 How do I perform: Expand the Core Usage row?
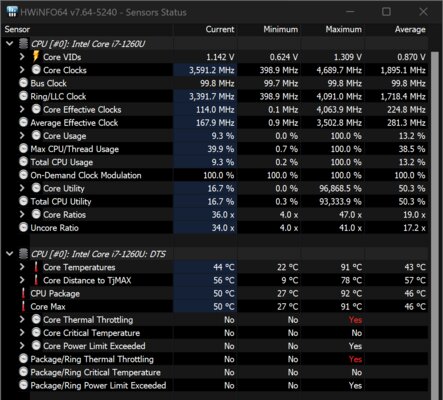22,135
